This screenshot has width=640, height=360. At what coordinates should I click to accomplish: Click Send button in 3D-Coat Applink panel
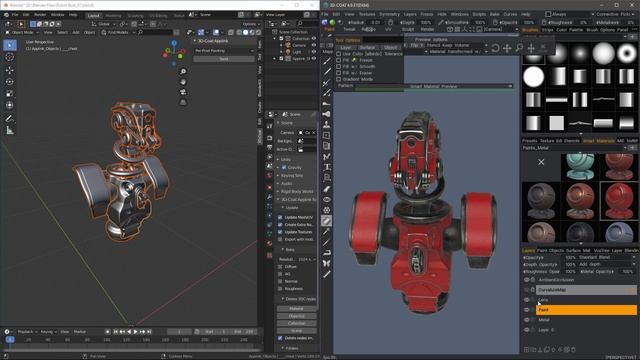224,59
